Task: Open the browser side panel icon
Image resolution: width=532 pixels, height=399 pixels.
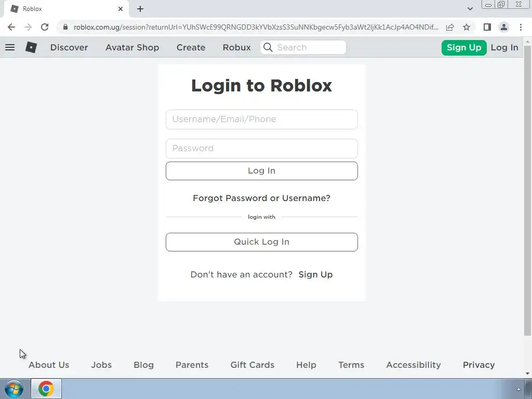Action: click(x=487, y=27)
